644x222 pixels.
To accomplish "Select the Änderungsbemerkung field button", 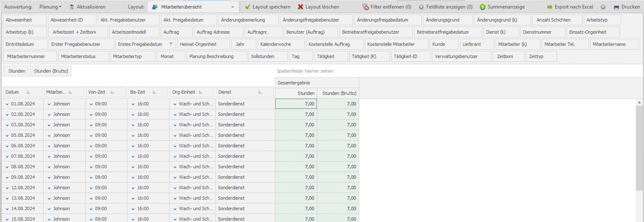I will pos(248,20).
